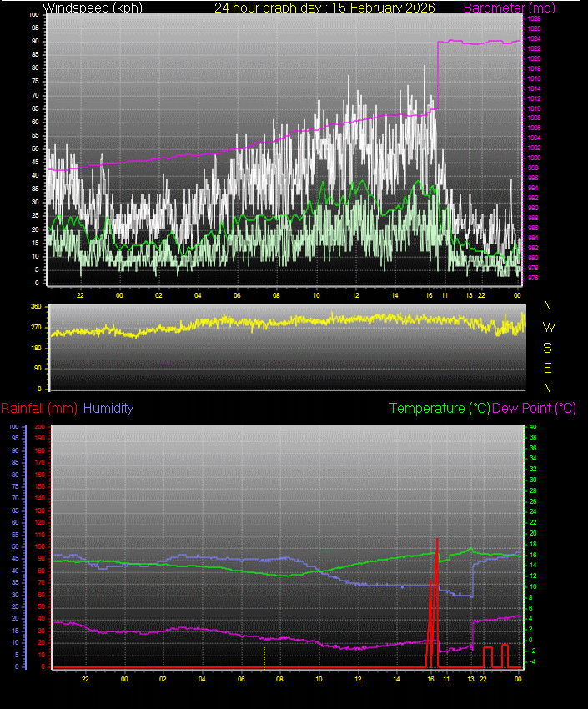The height and width of the screenshot is (709, 588).
Task: Click the 'Windspeed (kph)' title label
Action: click(93, 8)
